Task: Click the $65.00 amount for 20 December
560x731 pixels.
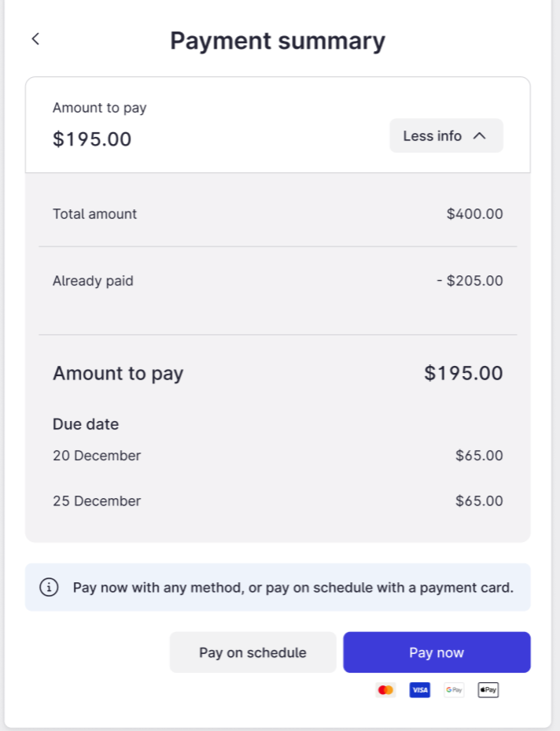Action: tap(479, 456)
